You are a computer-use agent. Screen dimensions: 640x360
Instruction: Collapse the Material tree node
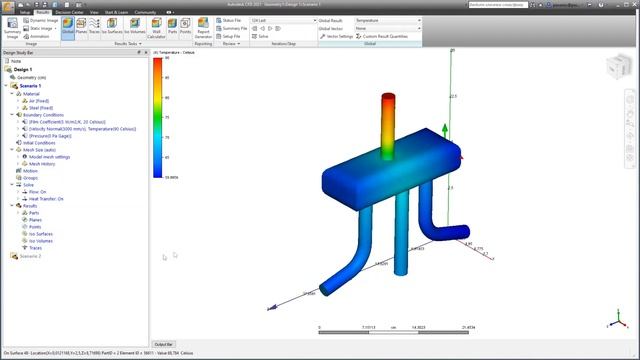coord(12,94)
